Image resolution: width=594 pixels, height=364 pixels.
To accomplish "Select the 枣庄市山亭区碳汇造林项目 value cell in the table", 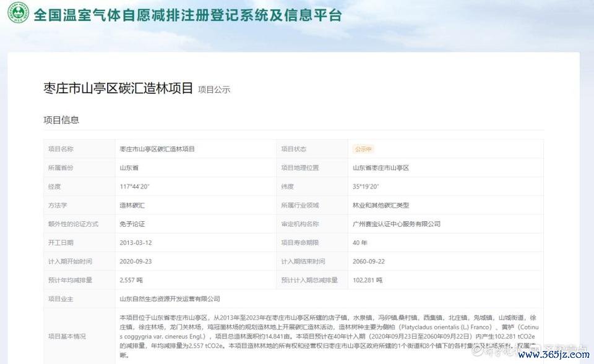I will coord(196,149).
